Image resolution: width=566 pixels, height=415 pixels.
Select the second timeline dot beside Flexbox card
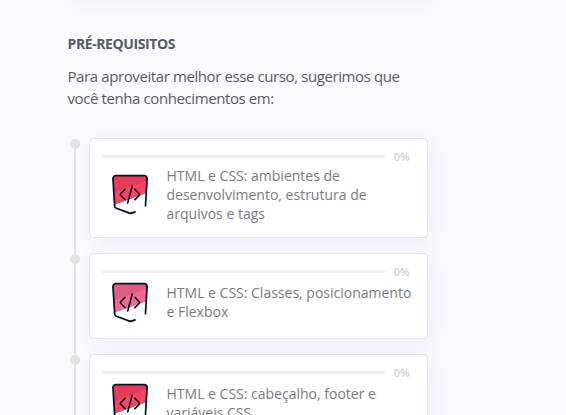(75, 259)
